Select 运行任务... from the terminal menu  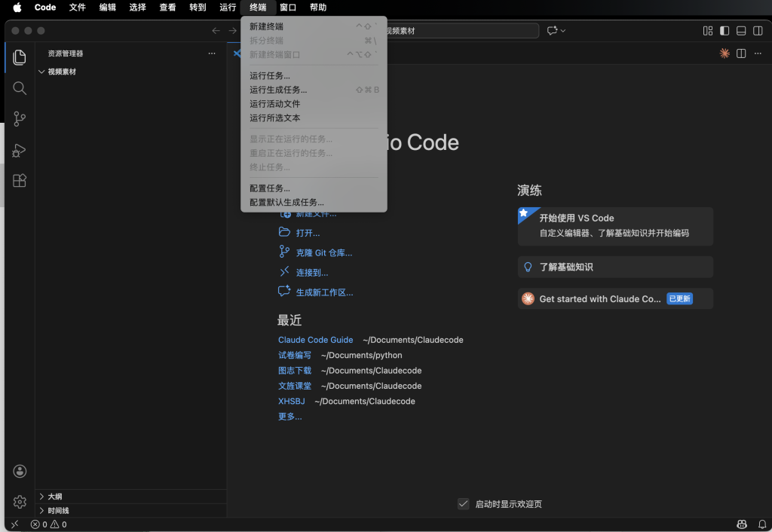[270, 75]
